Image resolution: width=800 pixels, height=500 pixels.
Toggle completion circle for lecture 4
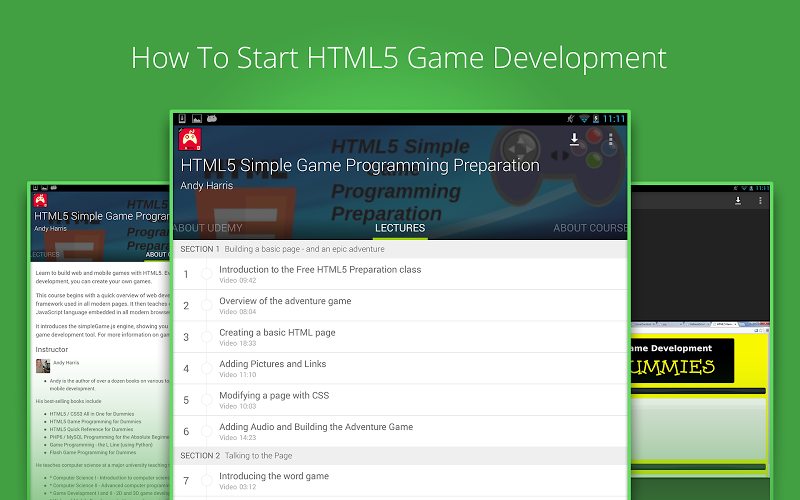point(207,368)
